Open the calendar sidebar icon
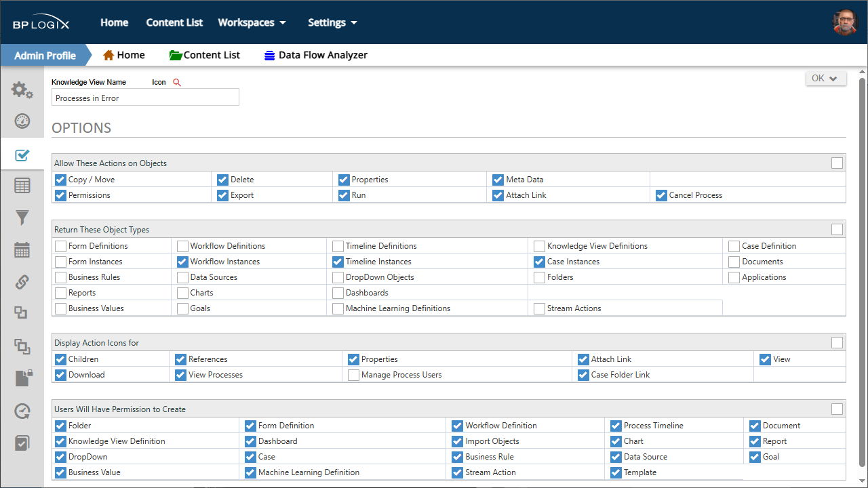868x488 pixels. tap(22, 249)
